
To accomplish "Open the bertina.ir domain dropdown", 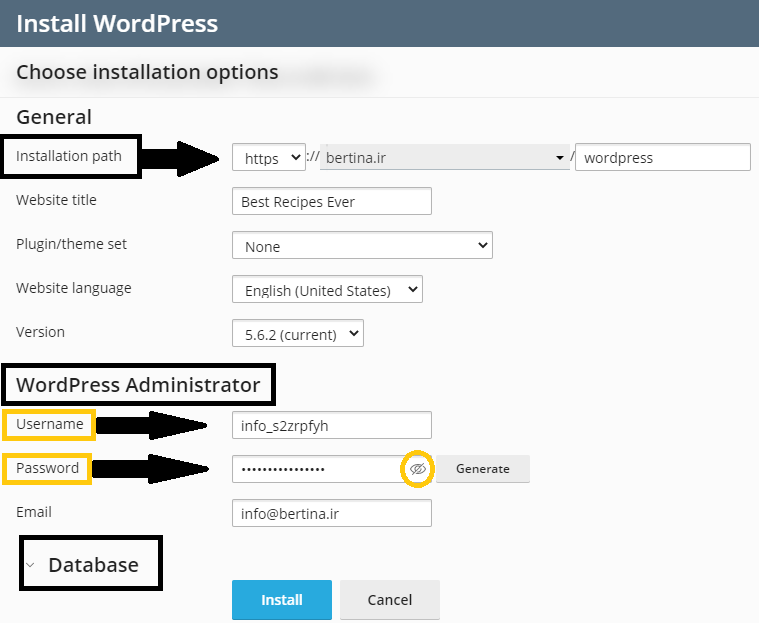I will pyautogui.click(x=444, y=157).
